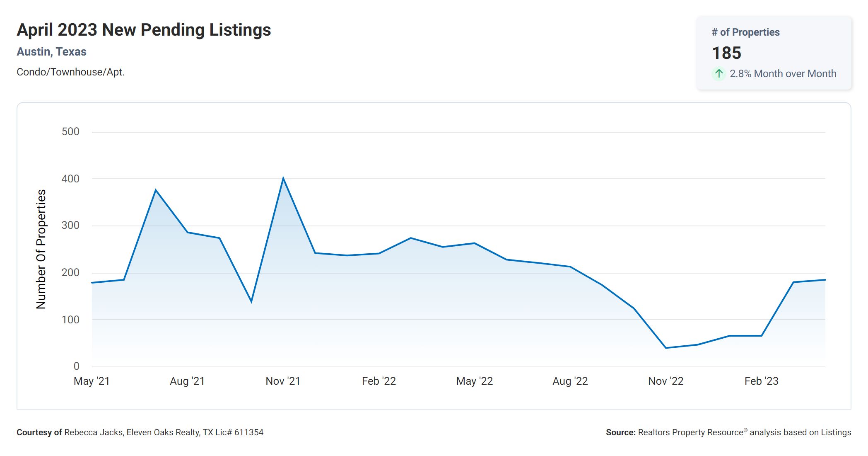
Task: Click the "Condo/Townhouse/Apt." property type text
Action: pyautogui.click(x=70, y=72)
